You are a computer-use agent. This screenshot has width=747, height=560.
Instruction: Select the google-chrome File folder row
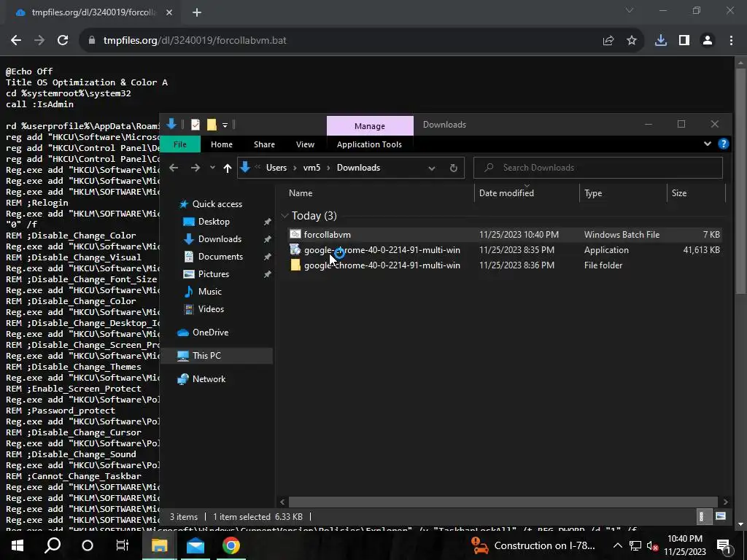coord(504,265)
